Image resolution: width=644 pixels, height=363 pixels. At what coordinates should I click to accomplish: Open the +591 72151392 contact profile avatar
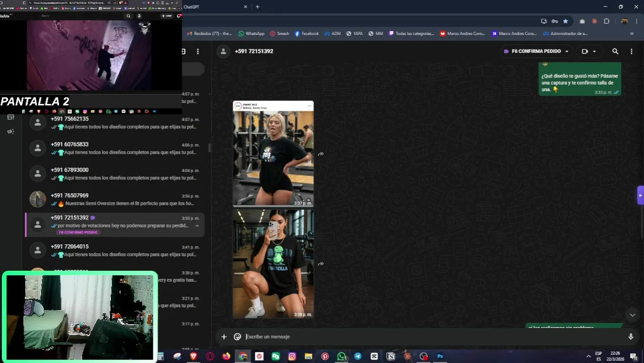(223, 51)
